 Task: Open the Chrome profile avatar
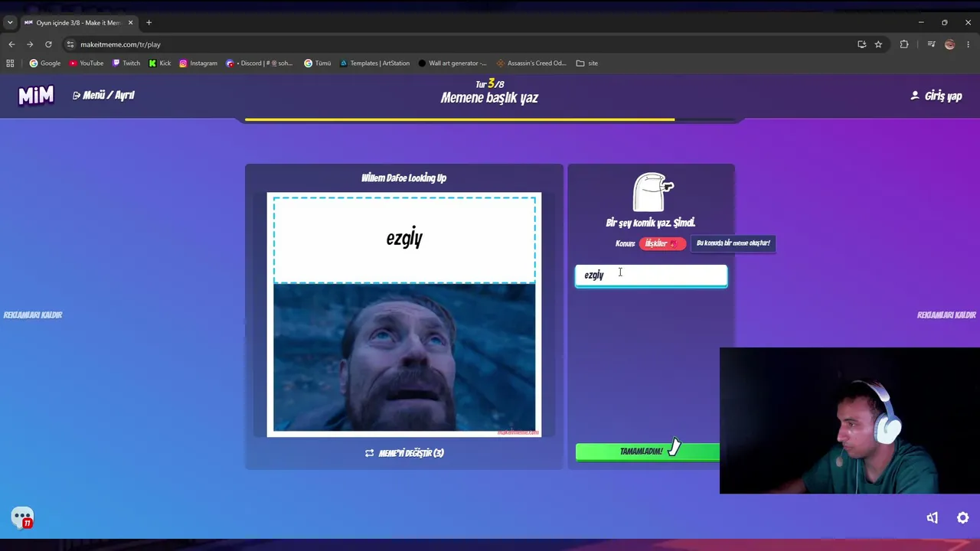click(949, 44)
